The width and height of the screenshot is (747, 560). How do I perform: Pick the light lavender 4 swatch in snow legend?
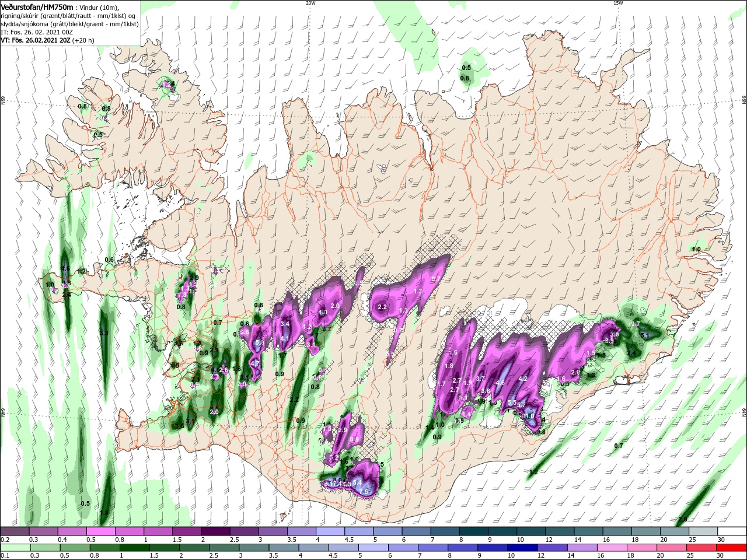point(330,531)
